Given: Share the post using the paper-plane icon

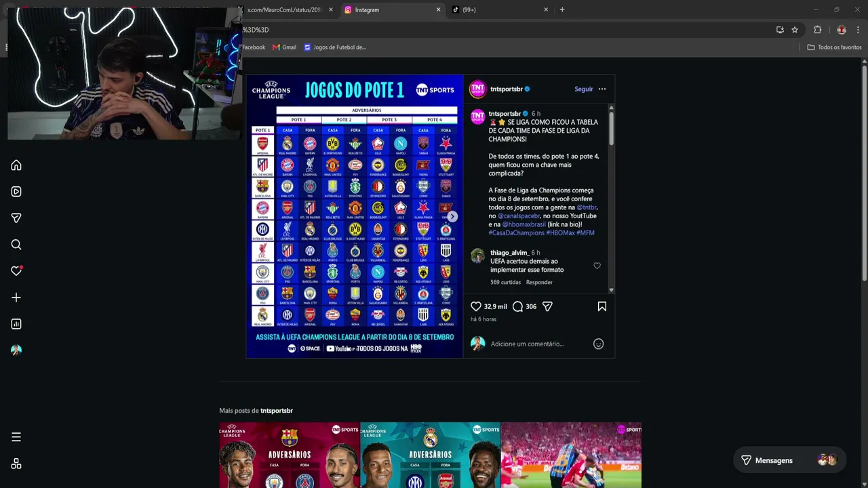Looking at the screenshot, I should click(547, 306).
